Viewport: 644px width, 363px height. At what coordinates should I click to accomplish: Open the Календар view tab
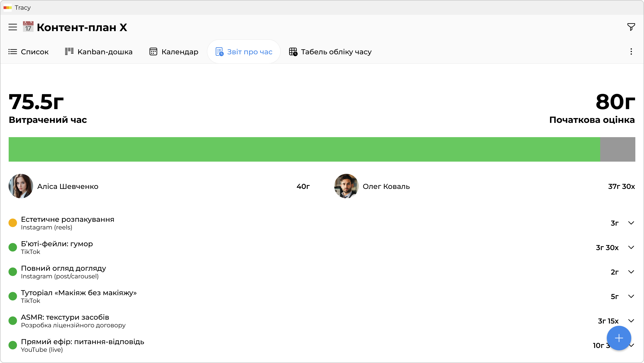point(174,52)
